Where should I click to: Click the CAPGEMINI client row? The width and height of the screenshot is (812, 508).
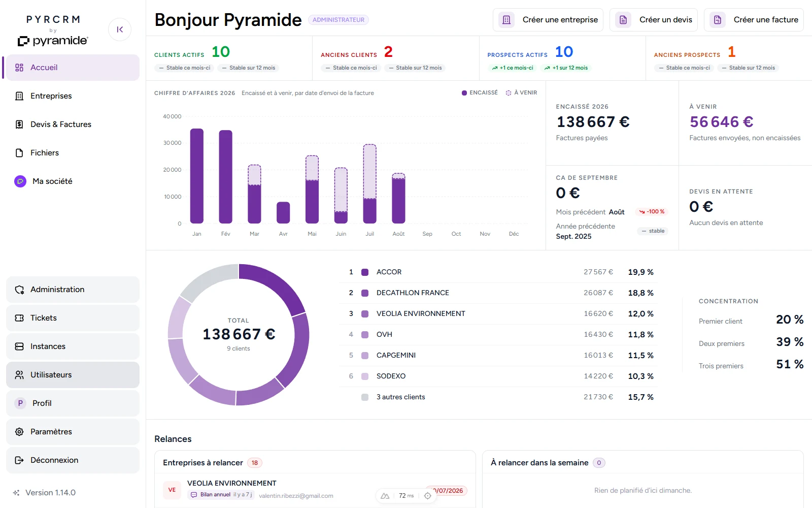497,356
